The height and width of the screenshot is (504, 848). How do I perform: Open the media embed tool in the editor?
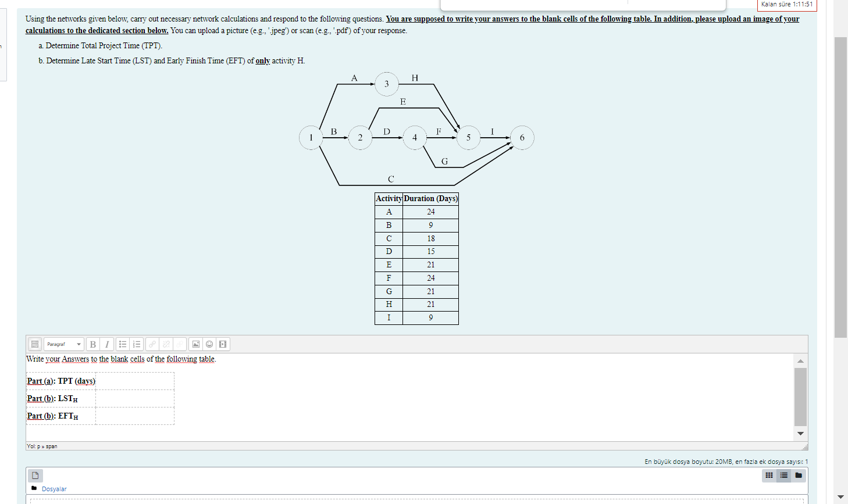pyautogui.click(x=222, y=344)
